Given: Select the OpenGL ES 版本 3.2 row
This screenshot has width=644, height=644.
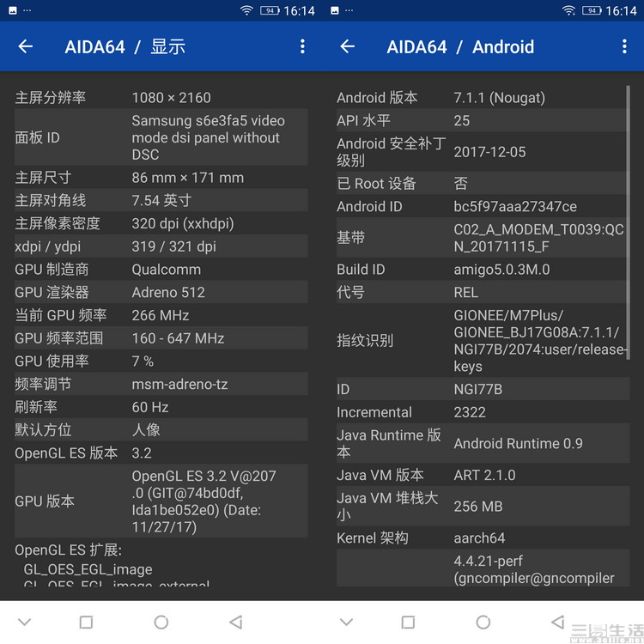Looking at the screenshot, I should (161, 453).
